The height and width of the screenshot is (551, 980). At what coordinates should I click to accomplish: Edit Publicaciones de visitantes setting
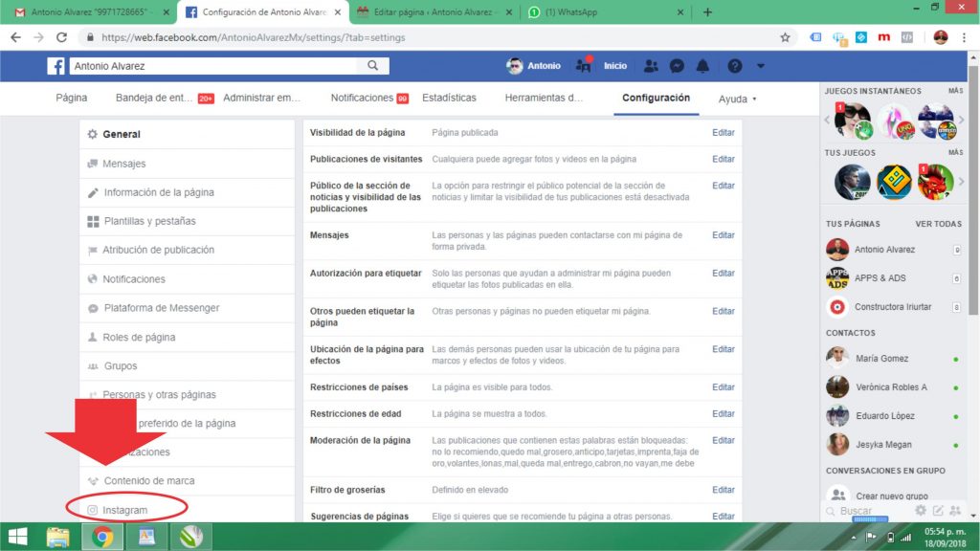[724, 160]
